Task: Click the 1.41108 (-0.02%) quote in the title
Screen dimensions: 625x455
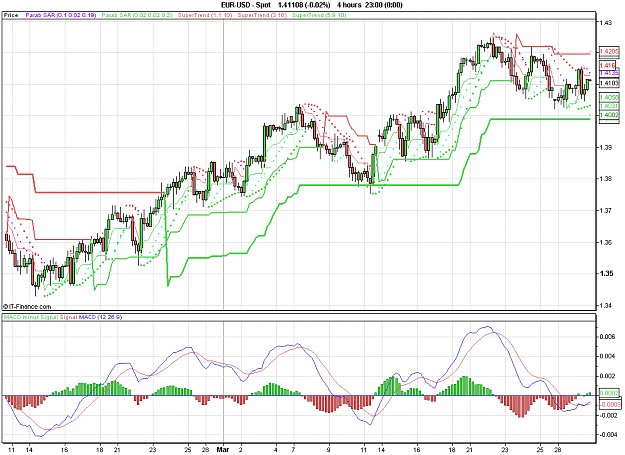Action: (x=304, y=5)
